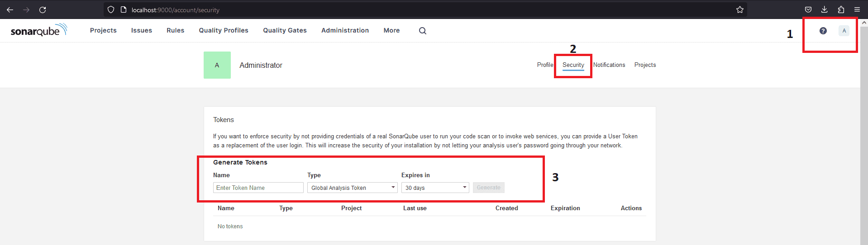Viewport: 868px width, 245px height.
Task: Focus the Enter Token Name field
Action: coord(258,188)
